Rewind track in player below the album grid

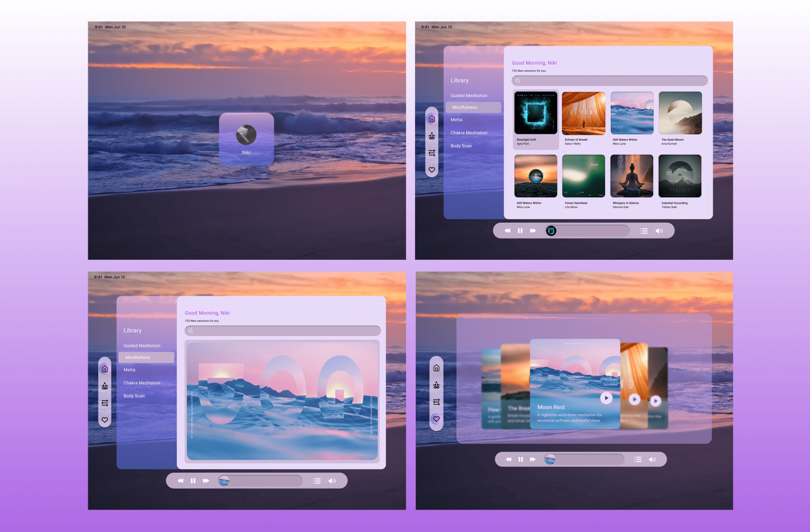coord(507,231)
